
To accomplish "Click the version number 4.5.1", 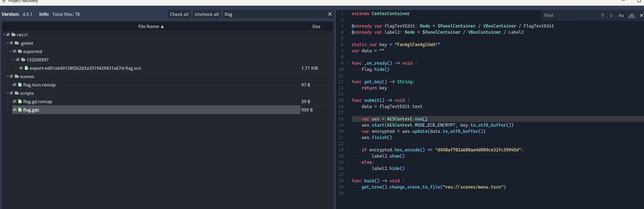I will (x=28, y=14).
